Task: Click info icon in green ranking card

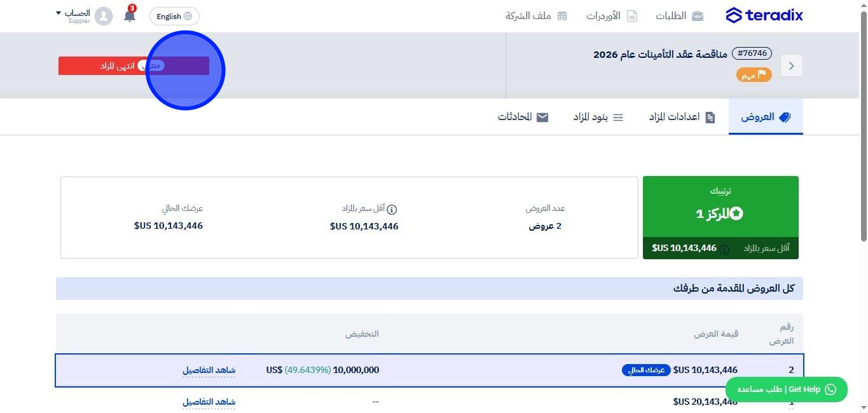Action: (724, 248)
